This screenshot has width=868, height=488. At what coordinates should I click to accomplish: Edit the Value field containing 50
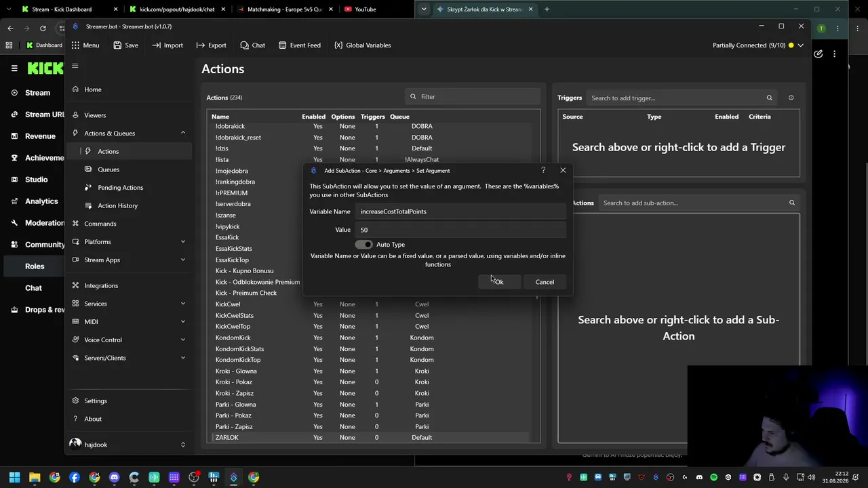coord(461,230)
